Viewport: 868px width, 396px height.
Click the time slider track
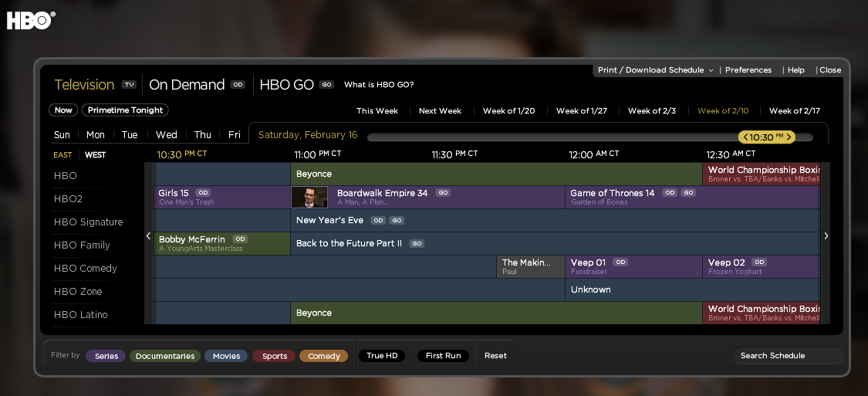[x=590, y=137]
